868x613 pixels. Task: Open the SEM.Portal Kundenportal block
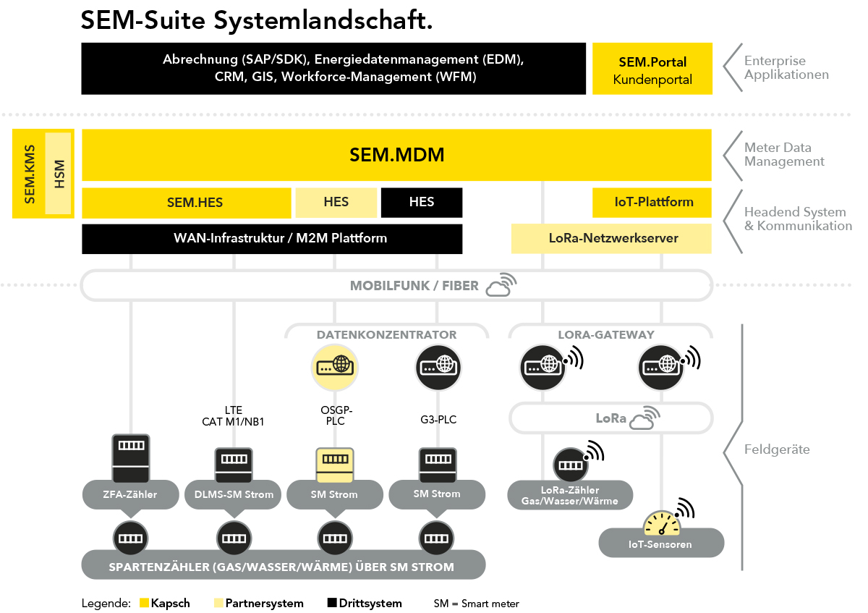[652, 69]
